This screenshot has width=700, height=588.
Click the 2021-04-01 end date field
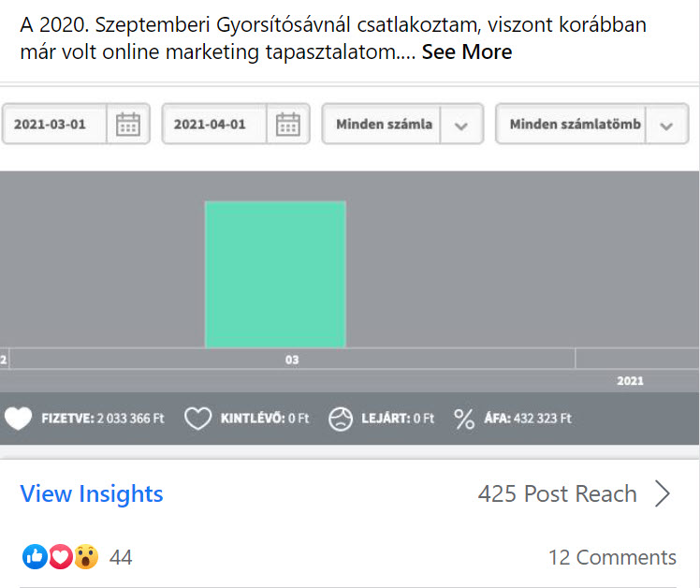214,125
